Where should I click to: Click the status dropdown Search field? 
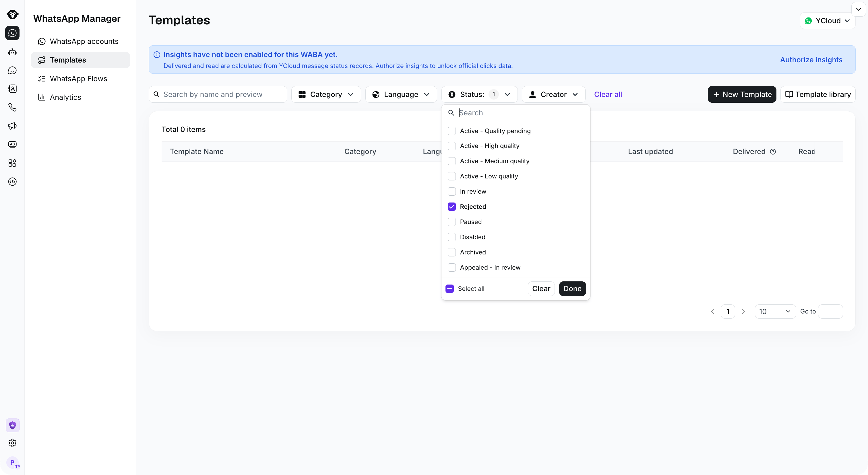[516, 113]
